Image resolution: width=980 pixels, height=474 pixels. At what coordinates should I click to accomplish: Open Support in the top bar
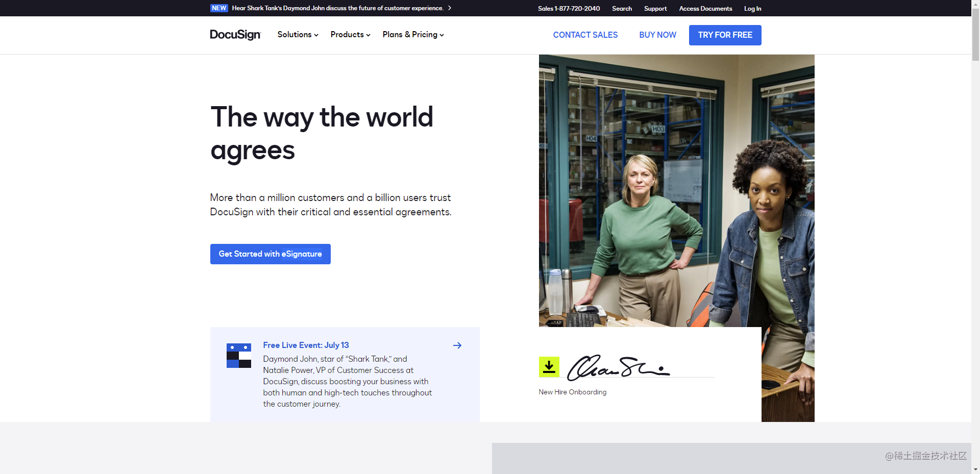pyautogui.click(x=655, y=9)
